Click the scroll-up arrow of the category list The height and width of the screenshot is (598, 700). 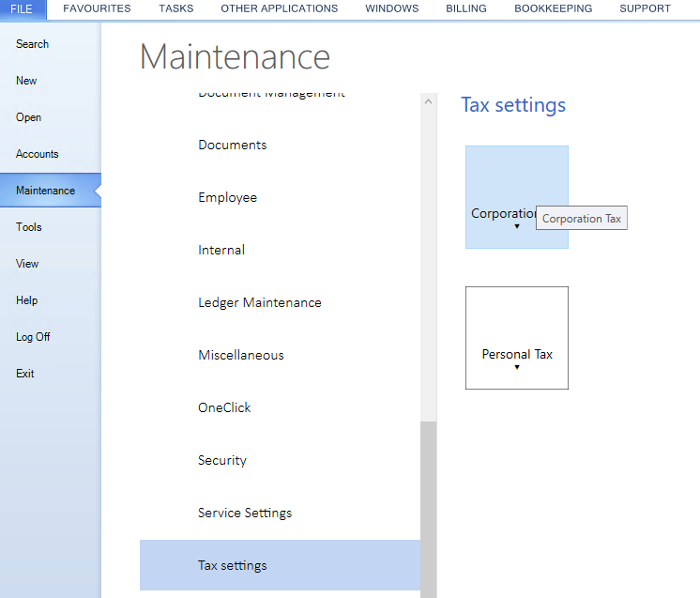pyautogui.click(x=428, y=101)
